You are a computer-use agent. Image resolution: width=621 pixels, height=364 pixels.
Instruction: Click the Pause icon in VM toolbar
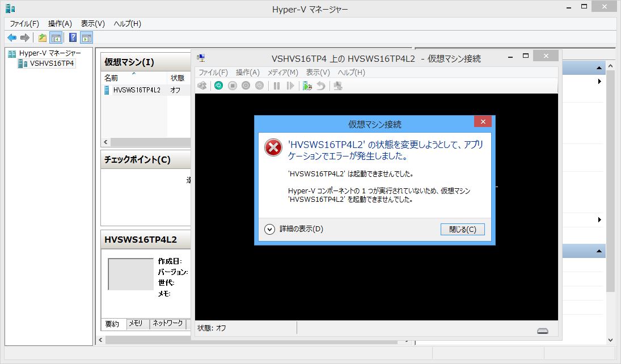tap(277, 86)
